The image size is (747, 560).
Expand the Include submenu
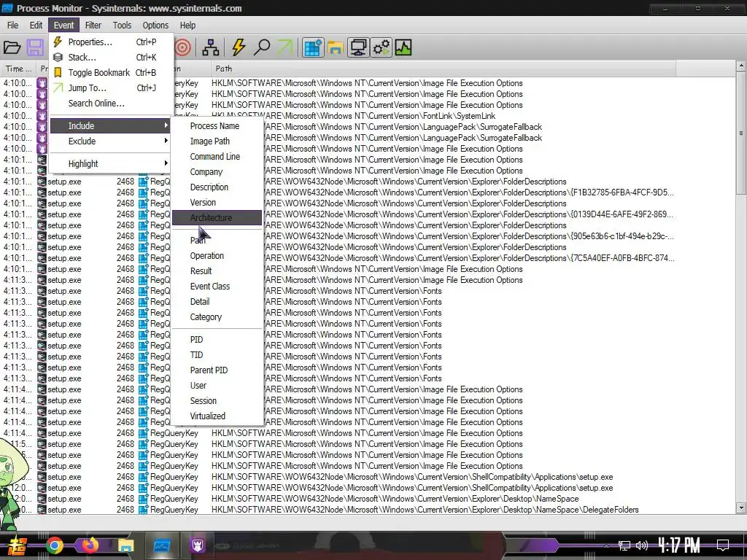111,125
